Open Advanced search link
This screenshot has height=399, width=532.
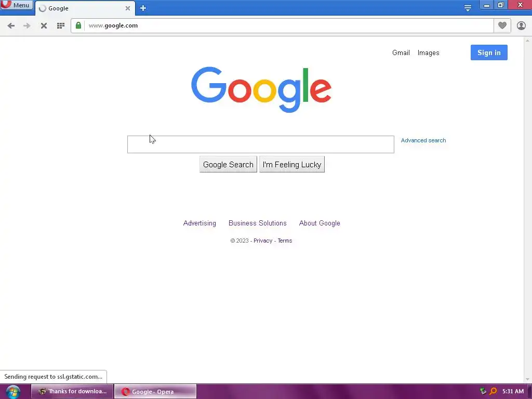[x=423, y=140]
